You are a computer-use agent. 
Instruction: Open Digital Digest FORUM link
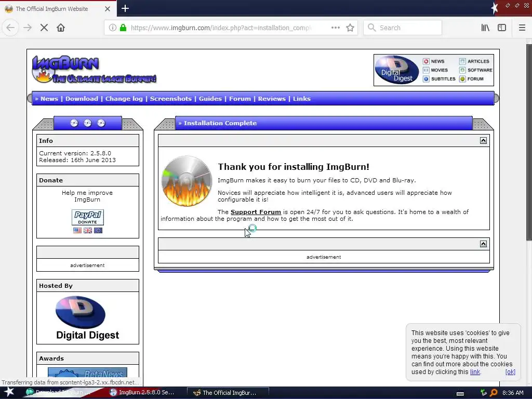pos(472,79)
